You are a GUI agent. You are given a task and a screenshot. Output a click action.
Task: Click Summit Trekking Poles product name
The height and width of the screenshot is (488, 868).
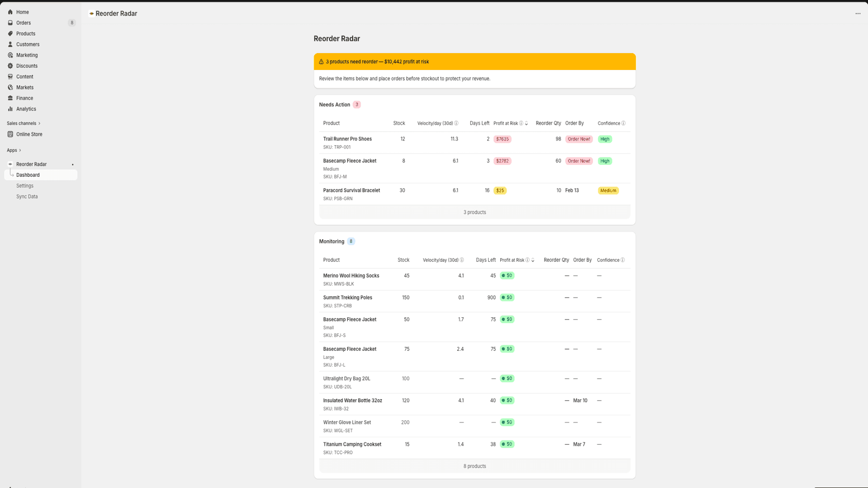pos(348,298)
